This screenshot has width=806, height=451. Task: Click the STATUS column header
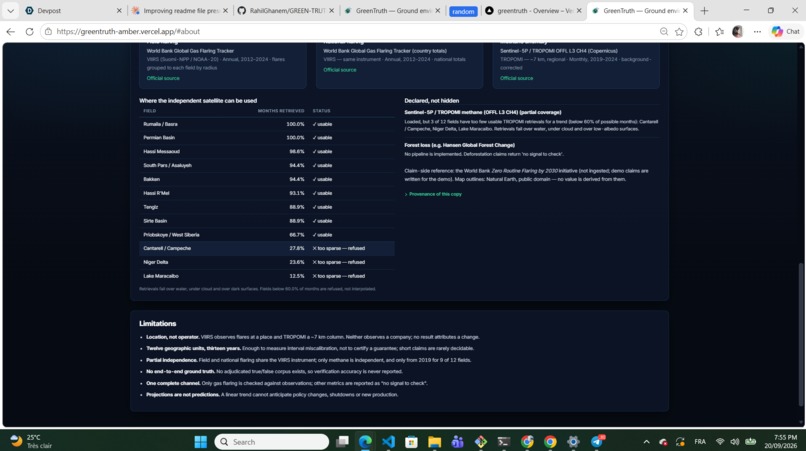pos(321,111)
